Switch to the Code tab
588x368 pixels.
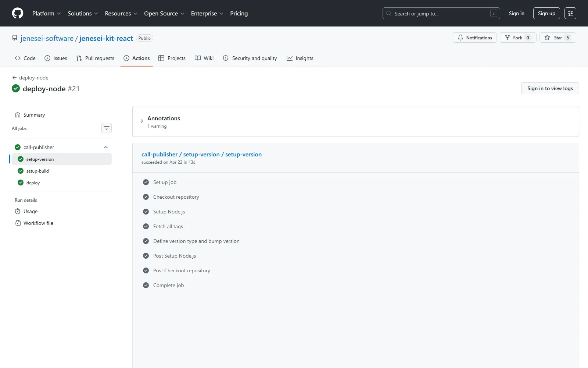click(25, 58)
